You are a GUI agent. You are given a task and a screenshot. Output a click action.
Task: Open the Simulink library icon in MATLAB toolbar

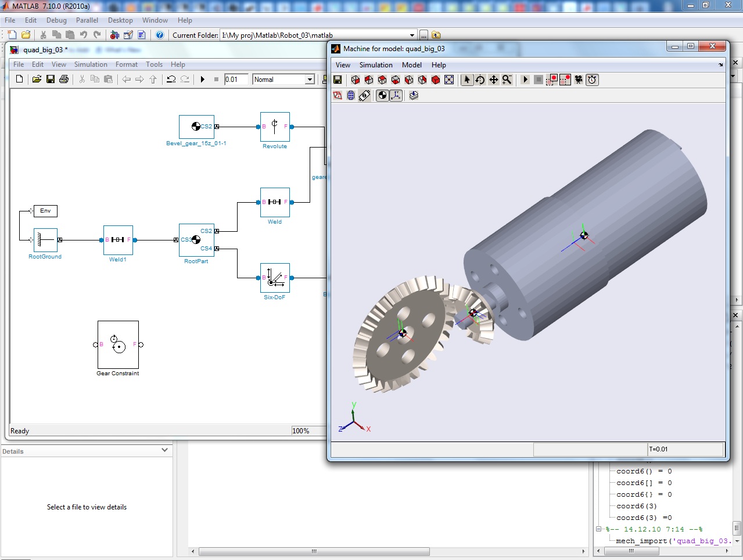coord(114,35)
